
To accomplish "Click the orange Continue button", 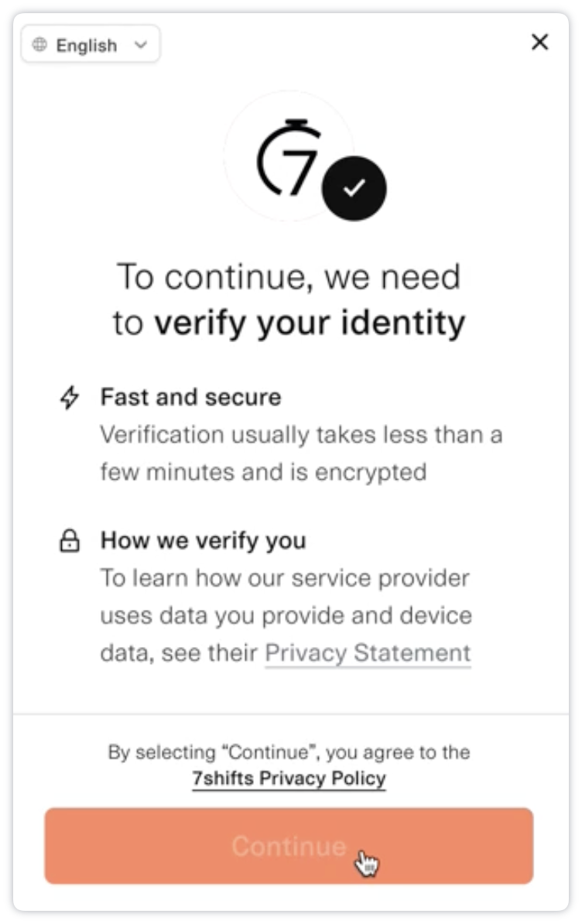I will coord(289,846).
